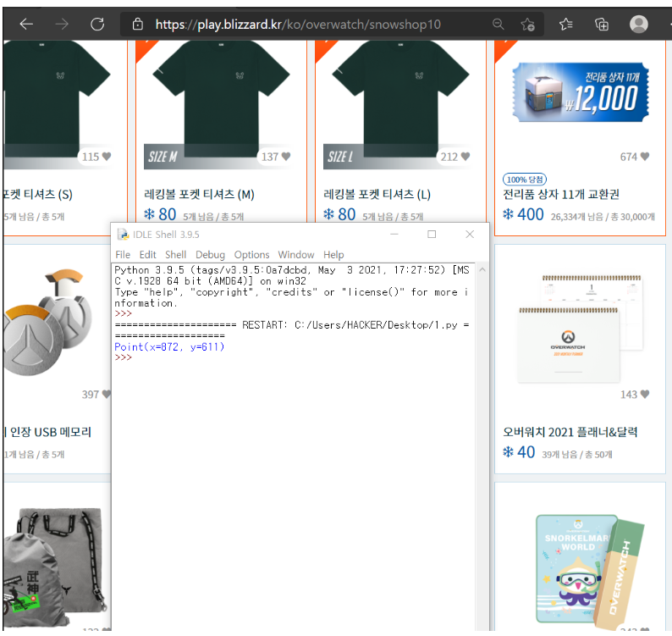Screen dimensions: 672x636
Task: Click the SIZE L label on T-shirt card
Action: click(340, 157)
